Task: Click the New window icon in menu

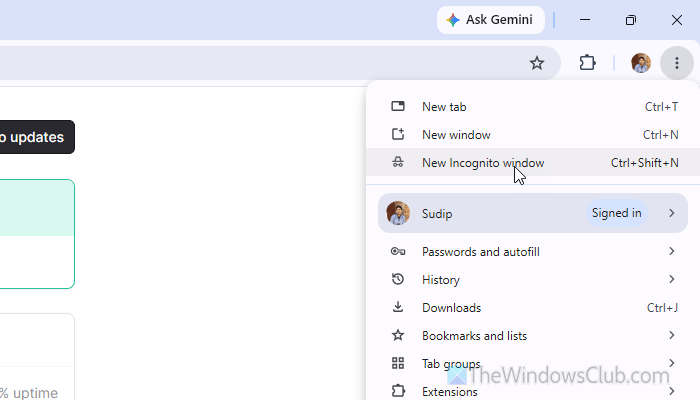Action: coord(398,134)
